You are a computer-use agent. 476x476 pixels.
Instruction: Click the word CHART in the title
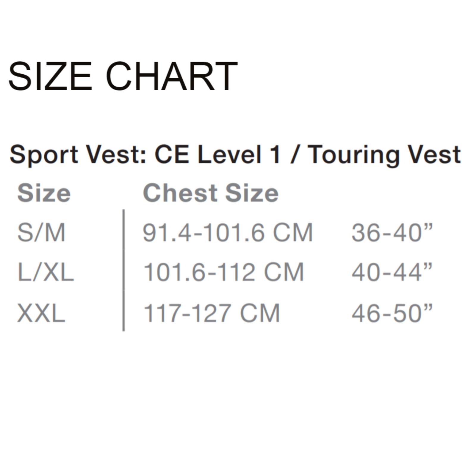[x=172, y=76]
